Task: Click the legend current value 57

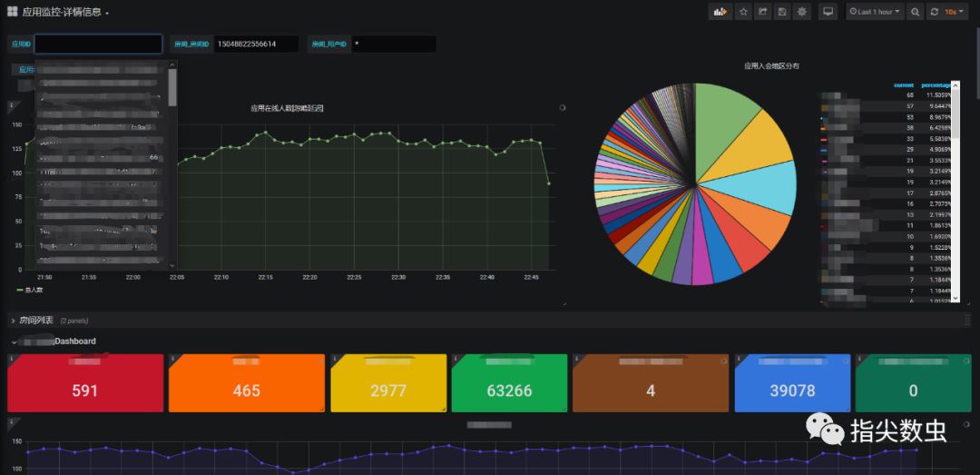Action: 910,106
